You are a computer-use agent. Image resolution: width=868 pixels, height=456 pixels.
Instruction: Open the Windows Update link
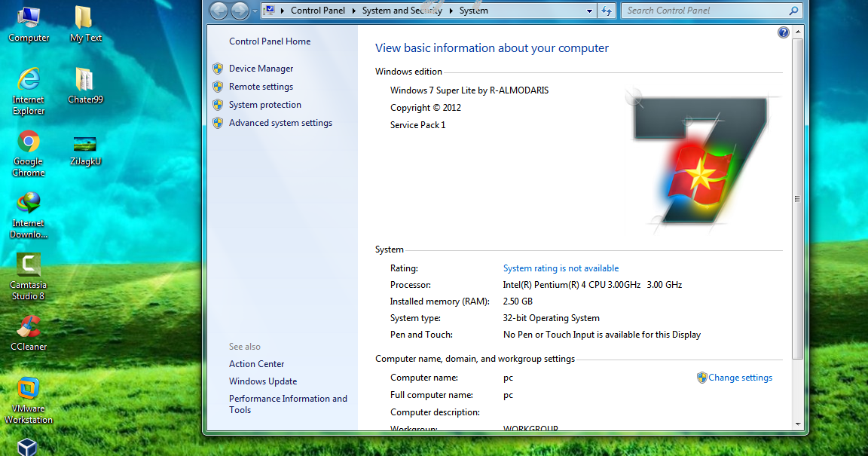click(263, 381)
